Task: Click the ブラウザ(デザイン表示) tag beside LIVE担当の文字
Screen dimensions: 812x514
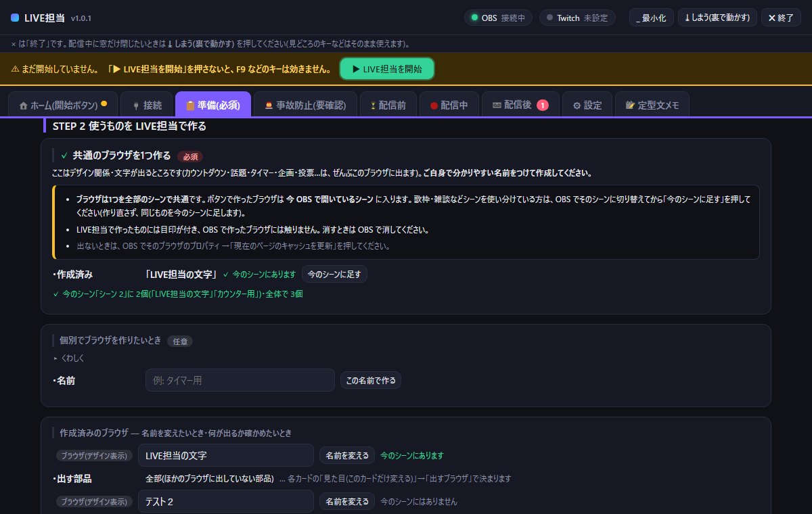Action: 95,456
